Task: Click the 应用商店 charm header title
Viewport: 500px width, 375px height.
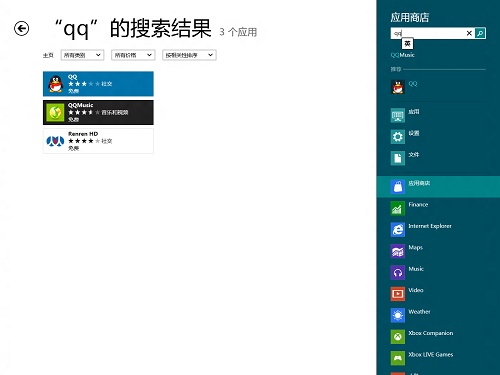Action: [x=410, y=17]
